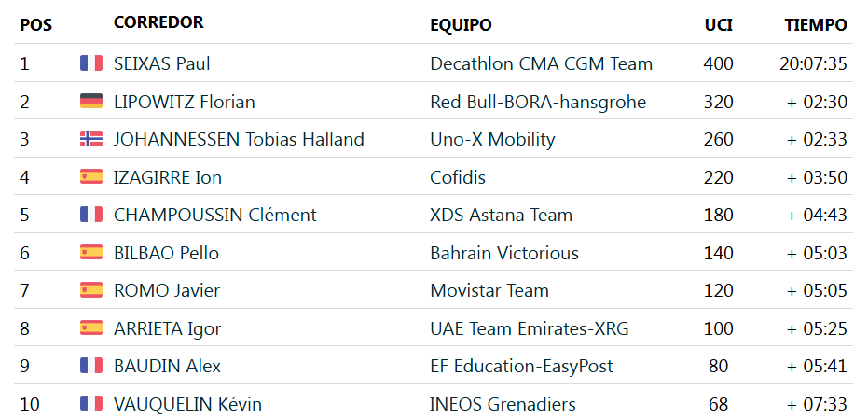The image size is (868, 418).
Task: Open the Decathlon CMA CGM Team page
Action: [541, 63]
